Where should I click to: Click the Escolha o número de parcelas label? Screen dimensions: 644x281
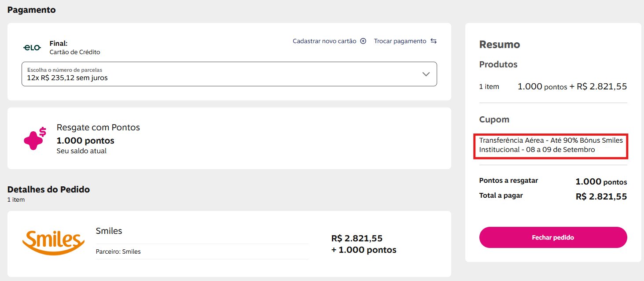pyautogui.click(x=65, y=70)
